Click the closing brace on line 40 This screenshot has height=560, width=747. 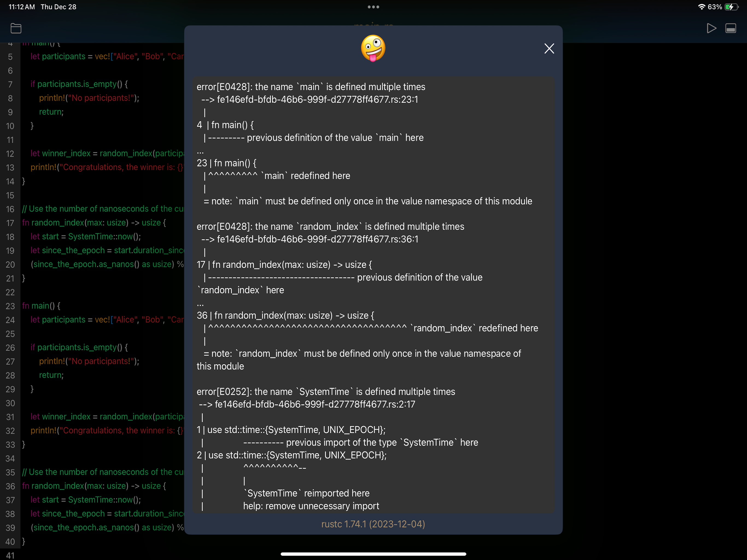click(23, 541)
